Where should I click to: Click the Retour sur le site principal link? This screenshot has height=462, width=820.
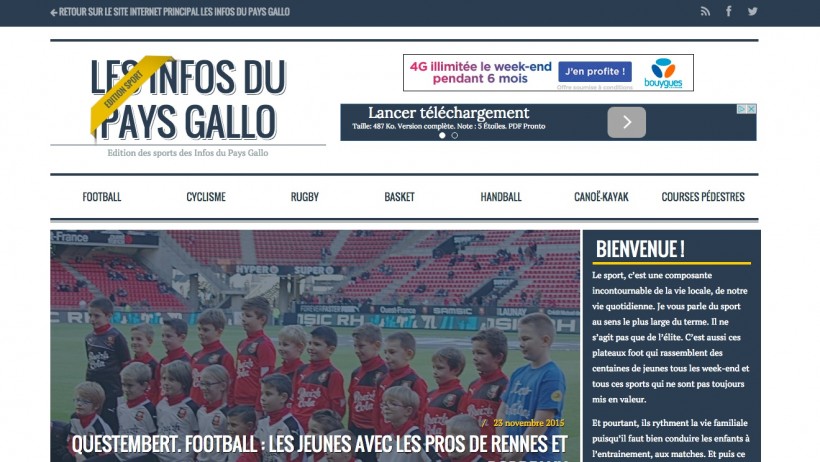pyautogui.click(x=174, y=12)
